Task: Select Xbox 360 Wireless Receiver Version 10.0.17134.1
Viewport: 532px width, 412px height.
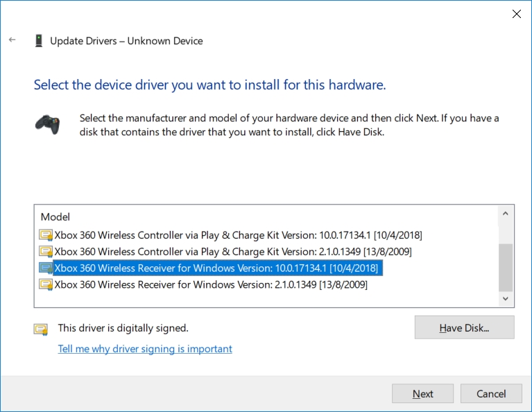Action: pos(218,268)
